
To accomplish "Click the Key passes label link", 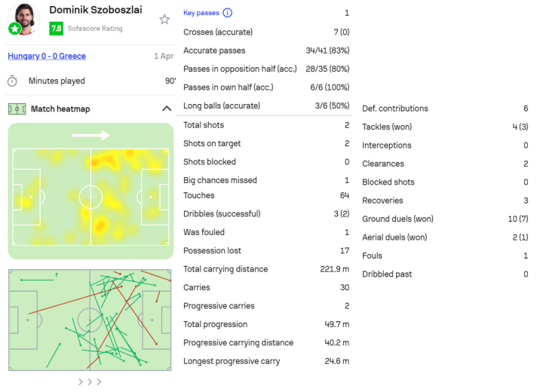I will 201,13.
